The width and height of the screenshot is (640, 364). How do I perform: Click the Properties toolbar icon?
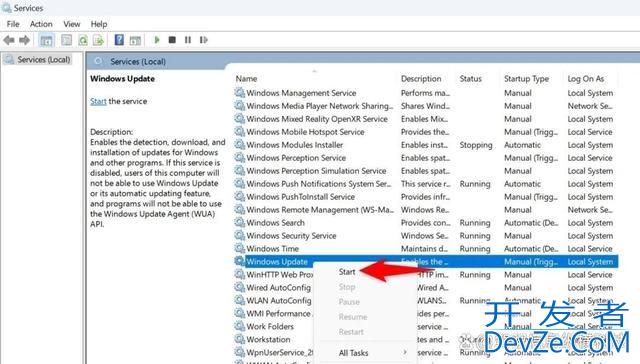point(66,40)
